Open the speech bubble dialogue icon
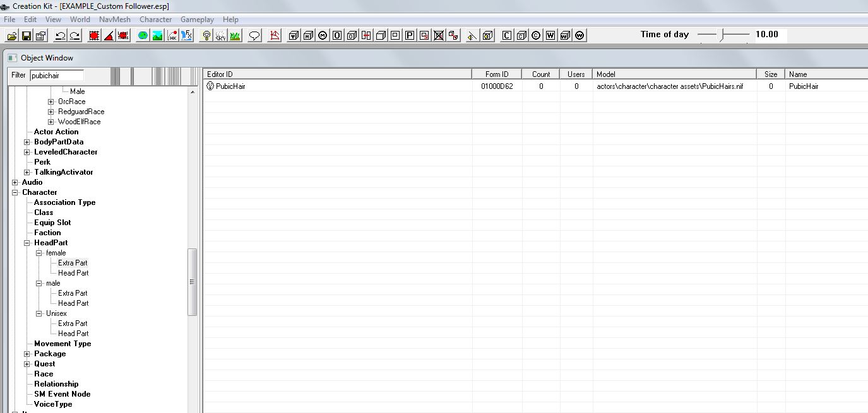 click(x=254, y=35)
